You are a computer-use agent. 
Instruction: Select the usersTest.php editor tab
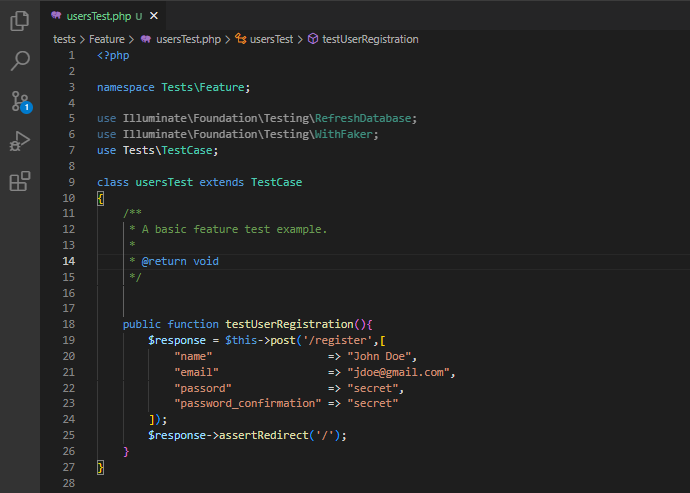click(103, 16)
